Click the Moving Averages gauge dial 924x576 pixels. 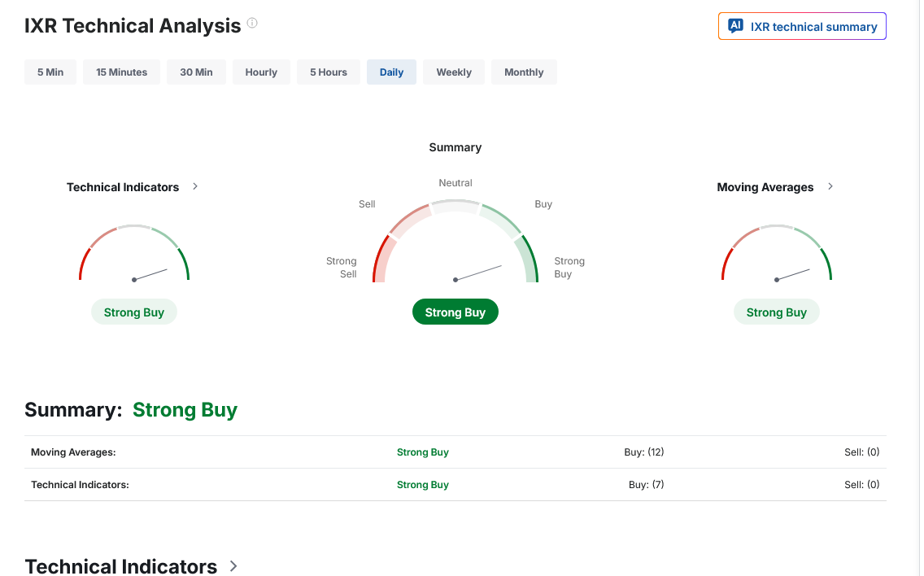tap(777, 253)
